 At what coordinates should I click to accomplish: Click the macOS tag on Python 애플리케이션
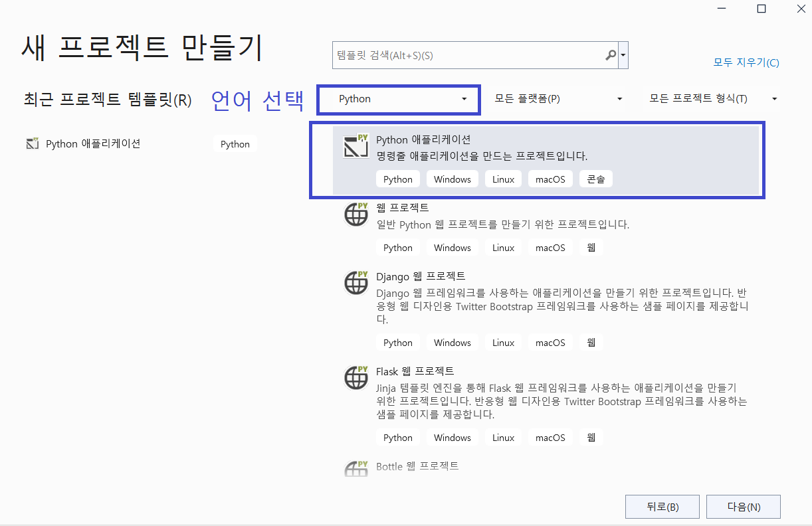click(550, 179)
